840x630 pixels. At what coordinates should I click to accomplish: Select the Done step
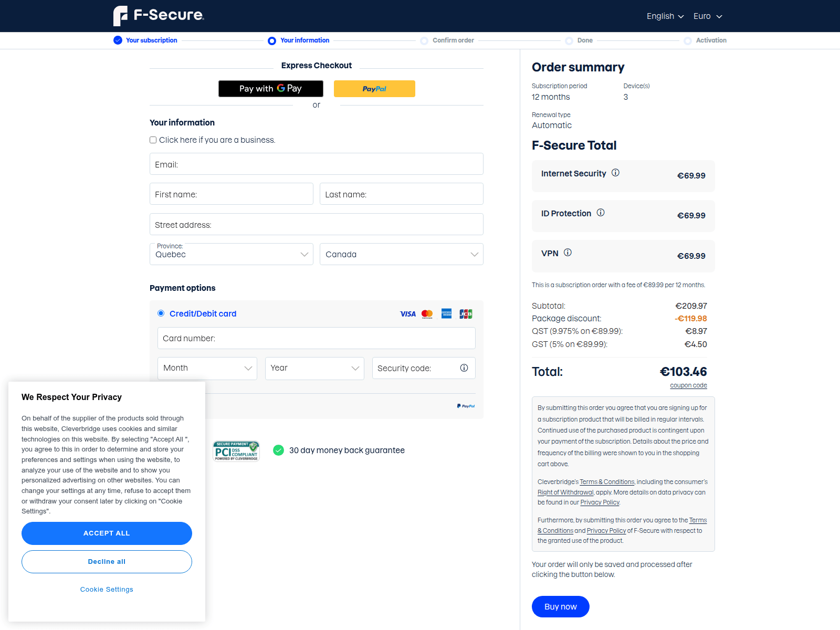point(579,40)
